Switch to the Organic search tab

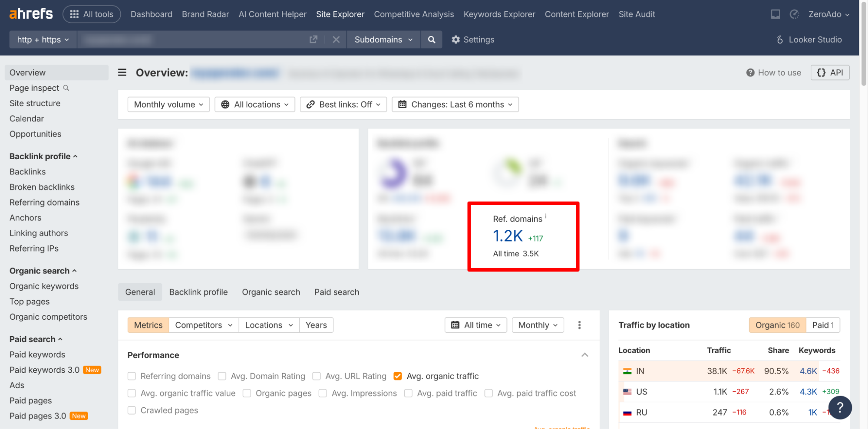tap(271, 292)
